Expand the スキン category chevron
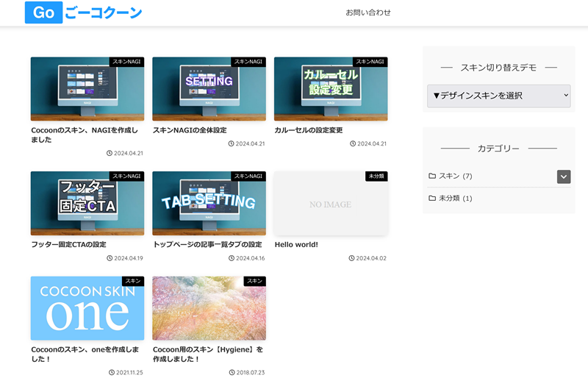588x392 pixels. (564, 177)
